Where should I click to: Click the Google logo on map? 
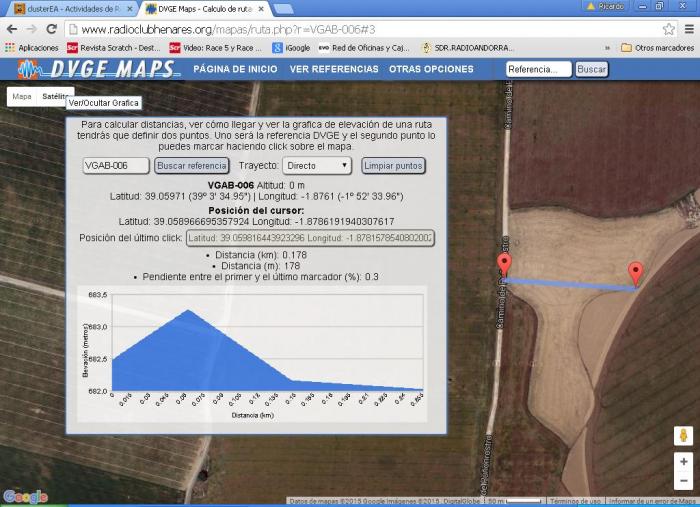coord(25,496)
